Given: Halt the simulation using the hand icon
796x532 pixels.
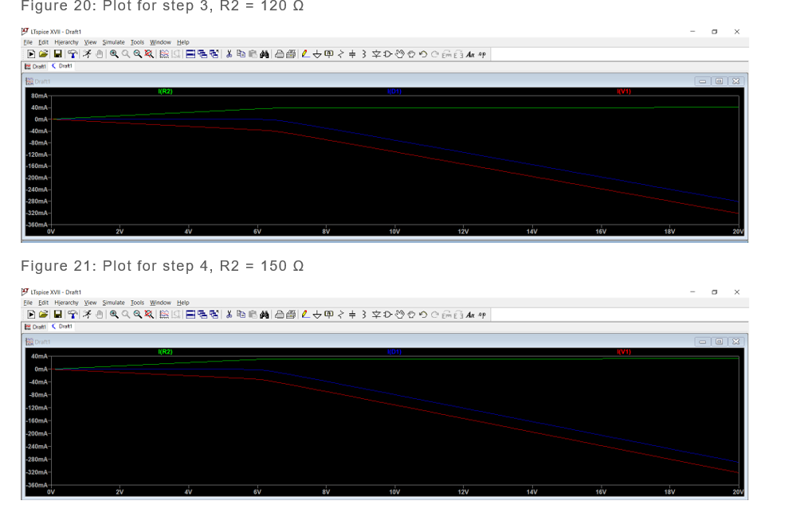Looking at the screenshot, I should (99, 54).
